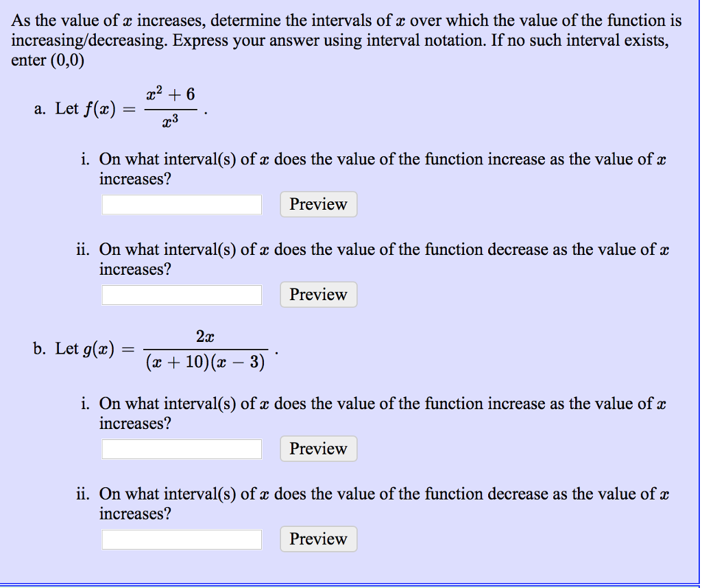
Task: Preview the answer for g(x) increasing intervals
Action: coord(317,449)
